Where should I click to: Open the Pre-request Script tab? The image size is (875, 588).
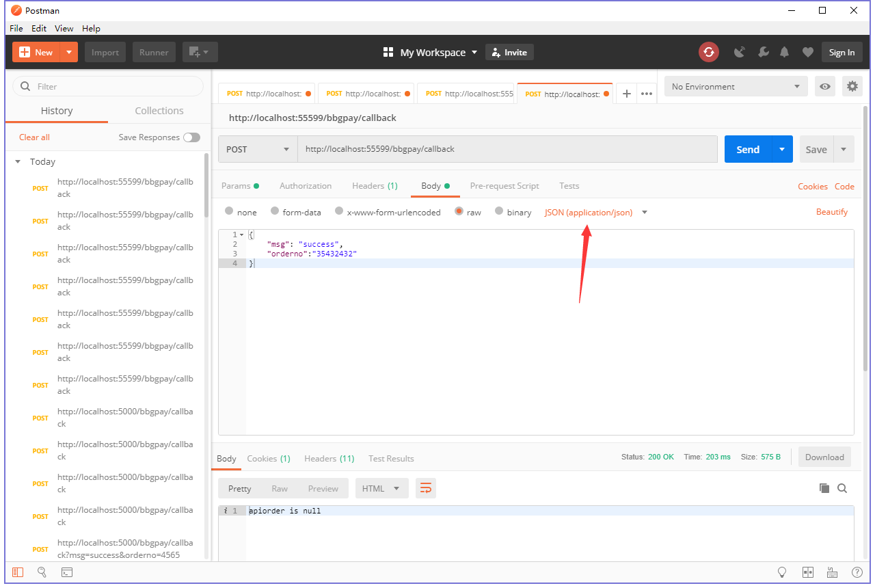click(x=504, y=186)
